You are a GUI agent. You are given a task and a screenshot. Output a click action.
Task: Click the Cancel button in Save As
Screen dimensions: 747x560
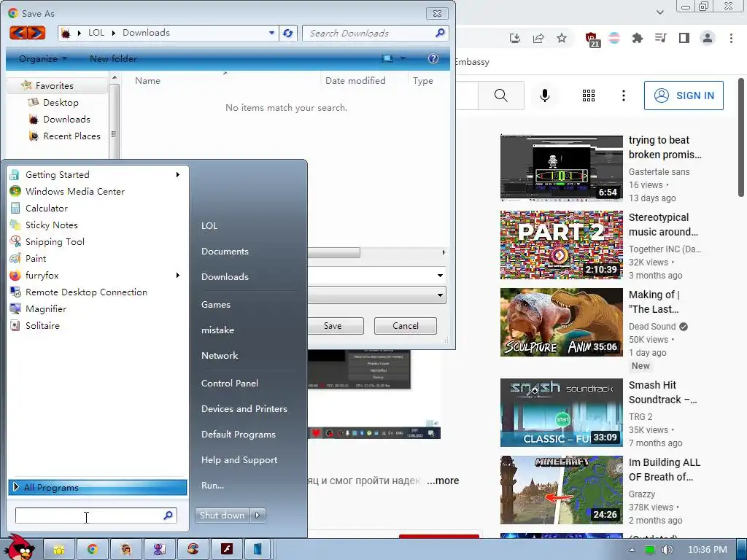click(x=406, y=326)
